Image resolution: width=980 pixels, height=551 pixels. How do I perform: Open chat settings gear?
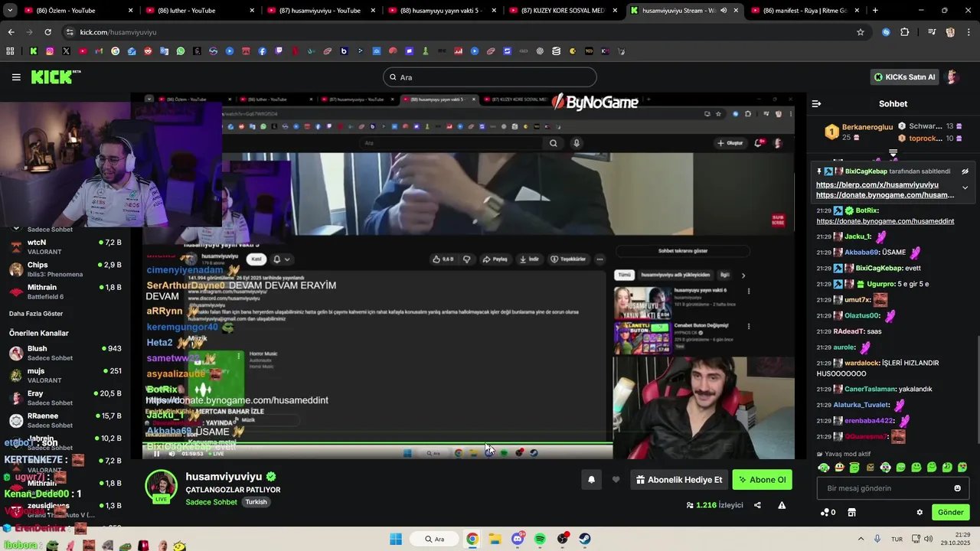[920, 512]
